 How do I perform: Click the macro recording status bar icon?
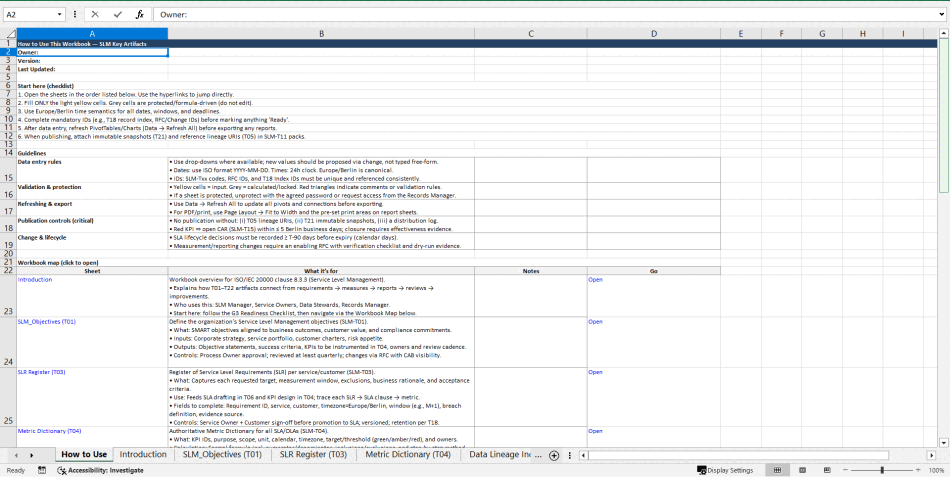point(42,470)
